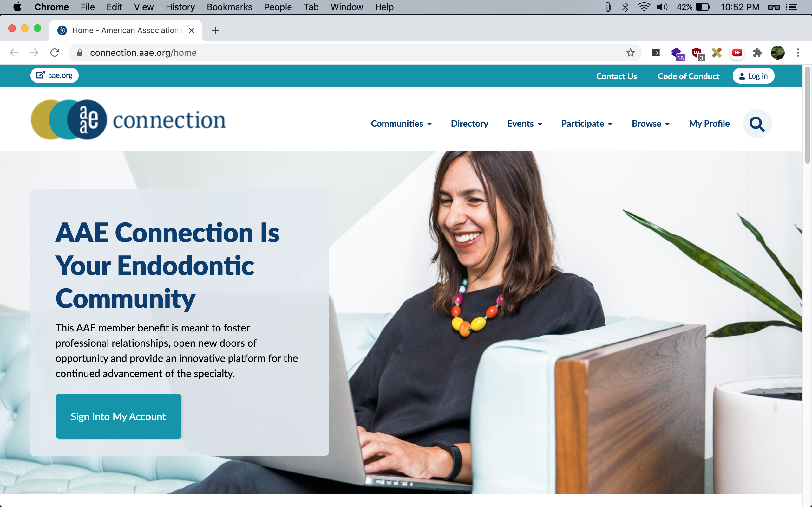Select the Log in button
This screenshot has height=507, width=812.
pos(753,76)
